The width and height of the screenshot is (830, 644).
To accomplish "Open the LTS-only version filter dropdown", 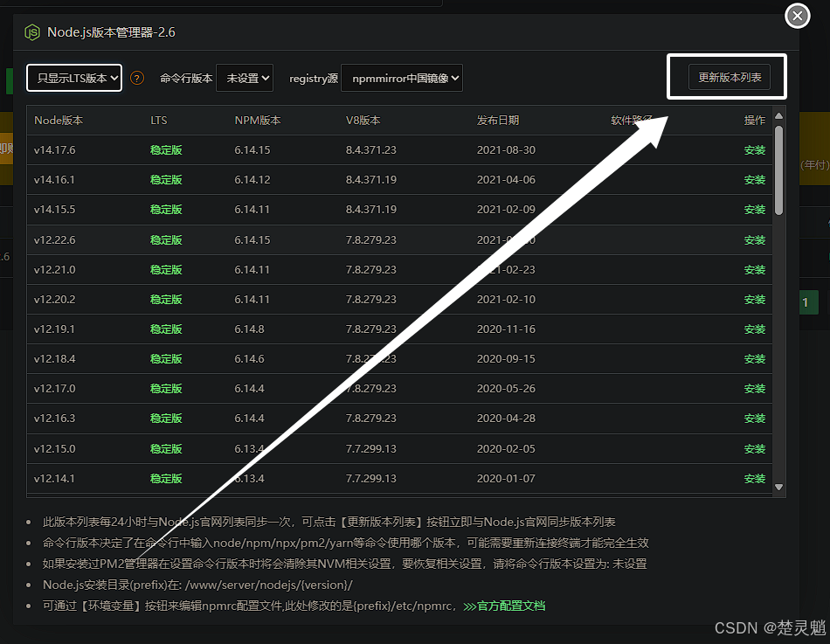I will [x=74, y=78].
